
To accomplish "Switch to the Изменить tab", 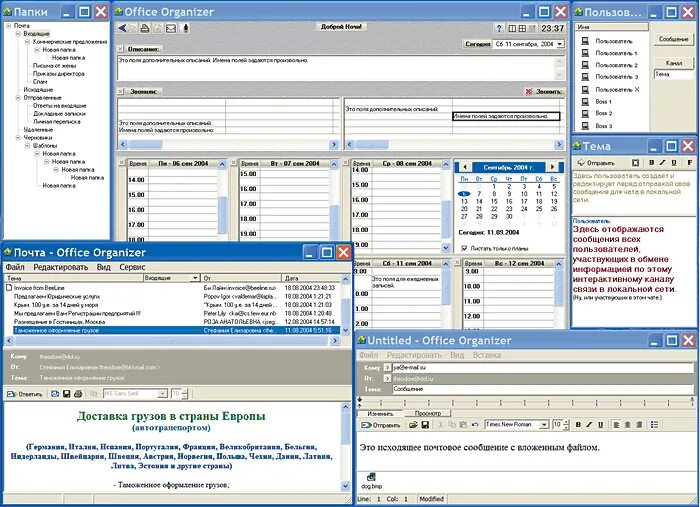I will click(380, 414).
